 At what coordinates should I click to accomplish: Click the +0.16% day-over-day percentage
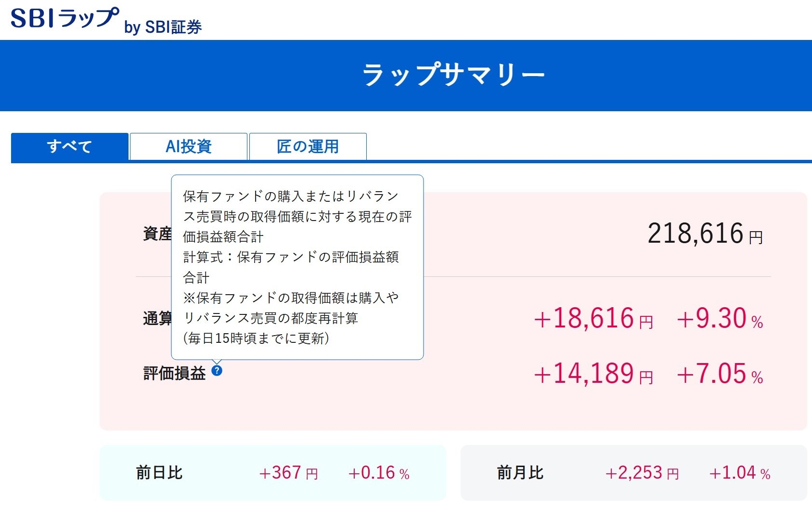click(379, 473)
